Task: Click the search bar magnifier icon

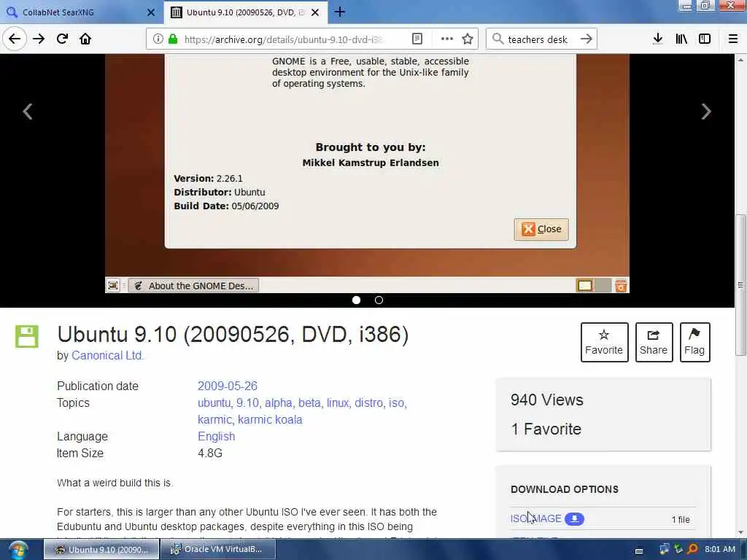Action: (498, 39)
